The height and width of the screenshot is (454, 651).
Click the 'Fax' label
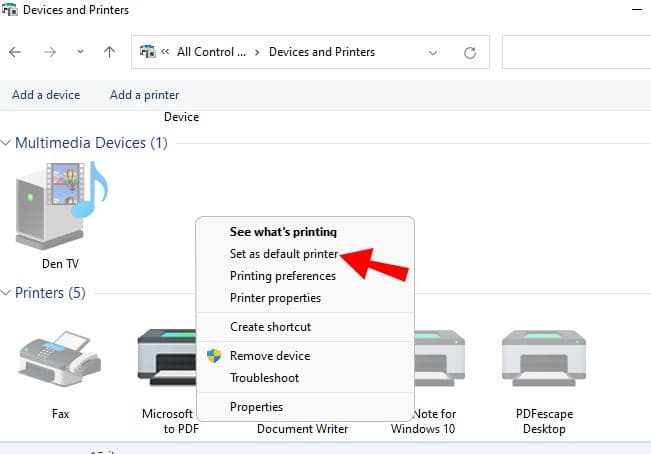pos(61,414)
